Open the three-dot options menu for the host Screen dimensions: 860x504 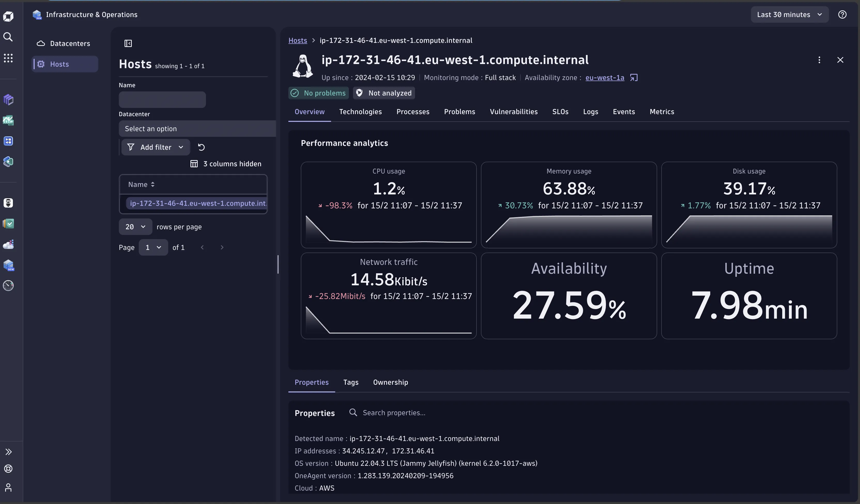tap(819, 60)
